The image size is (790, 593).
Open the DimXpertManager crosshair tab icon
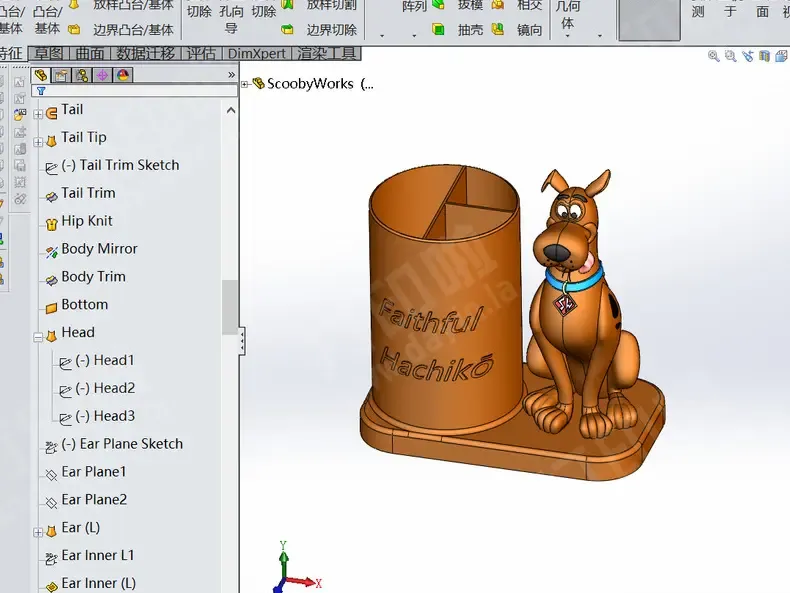tap(102, 76)
